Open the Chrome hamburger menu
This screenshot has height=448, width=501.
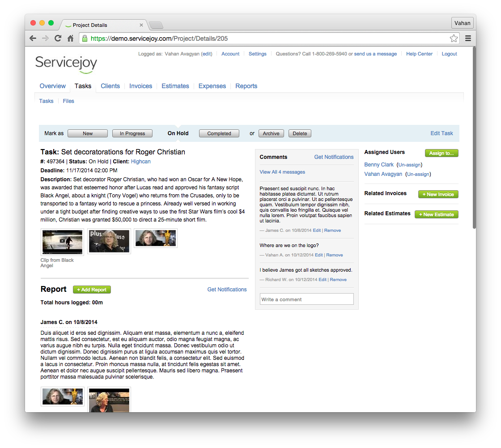(x=468, y=38)
